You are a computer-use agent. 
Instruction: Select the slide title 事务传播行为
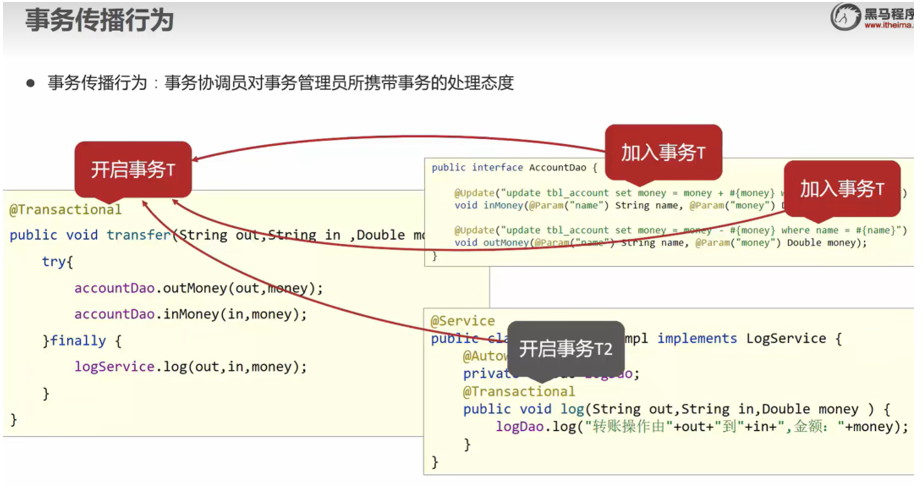coord(99,20)
